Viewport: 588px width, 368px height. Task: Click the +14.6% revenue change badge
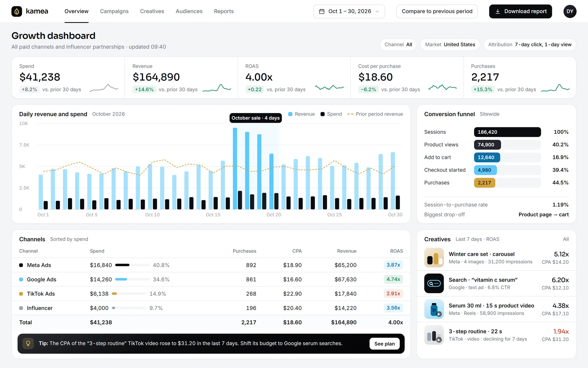pyautogui.click(x=144, y=90)
